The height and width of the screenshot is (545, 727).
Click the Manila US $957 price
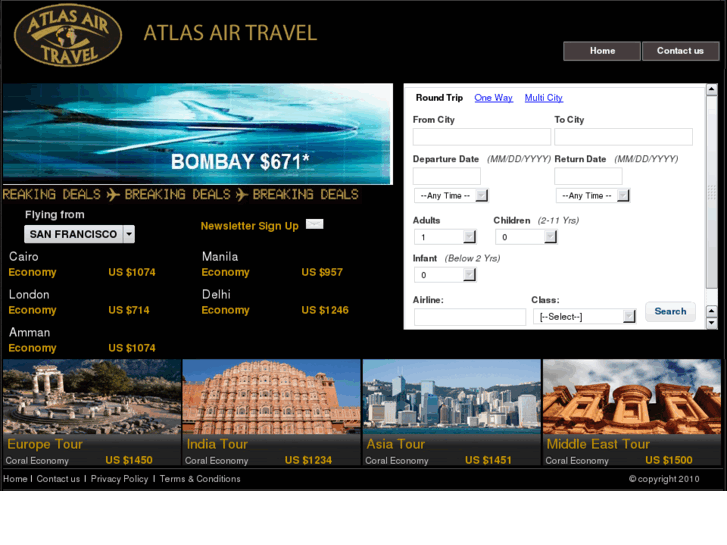[322, 272]
